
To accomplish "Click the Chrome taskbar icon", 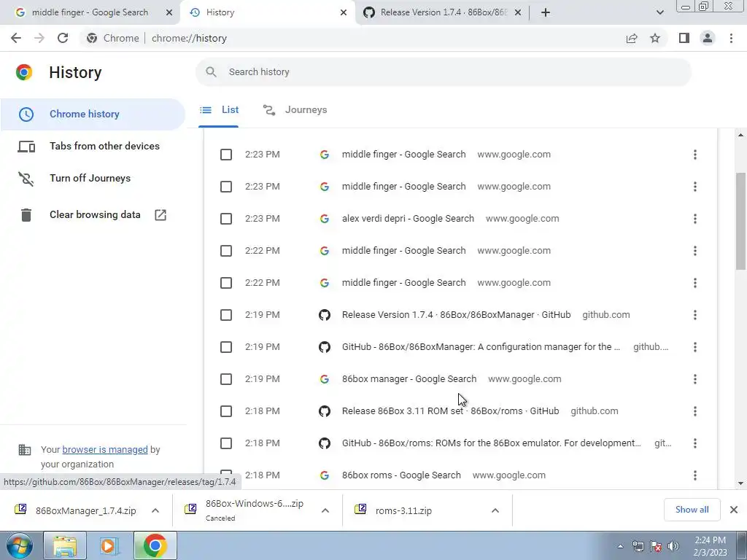I will coord(155,545).
